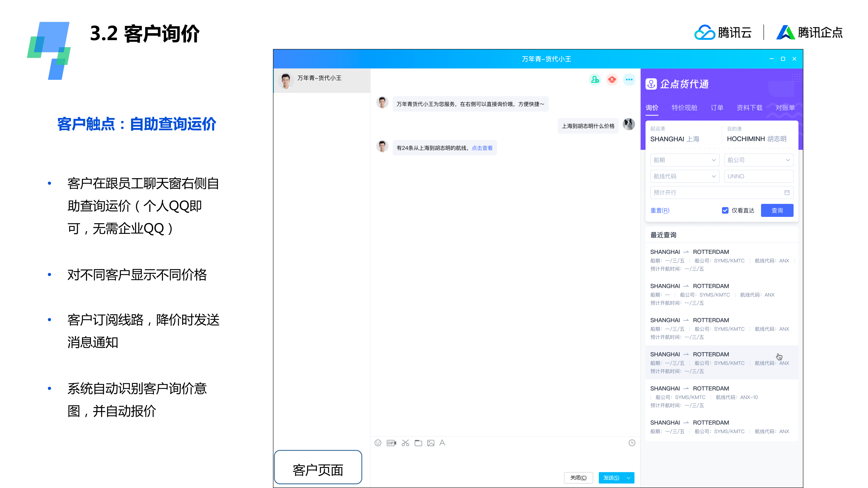The width and height of the screenshot is (868, 488).
Task: Select the 万年青-货代小王 contact row
Action: (322, 81)
